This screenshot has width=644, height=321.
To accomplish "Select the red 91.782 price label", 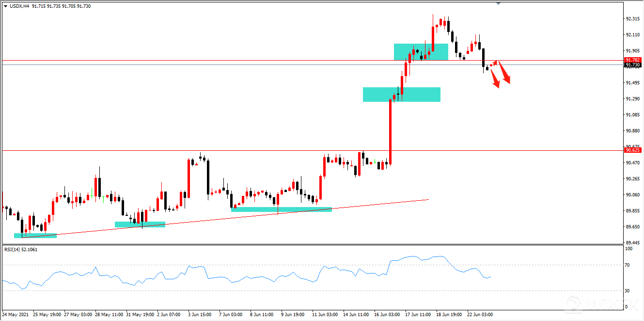I will 632,60.
